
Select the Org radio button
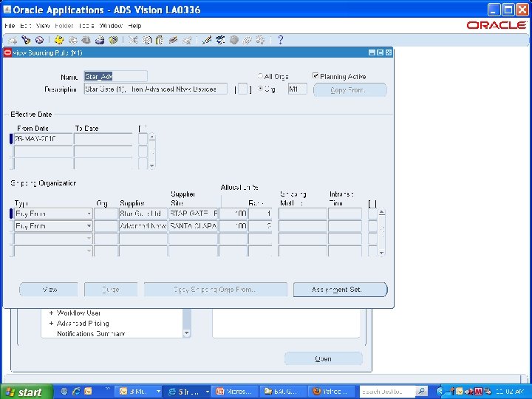260,89
